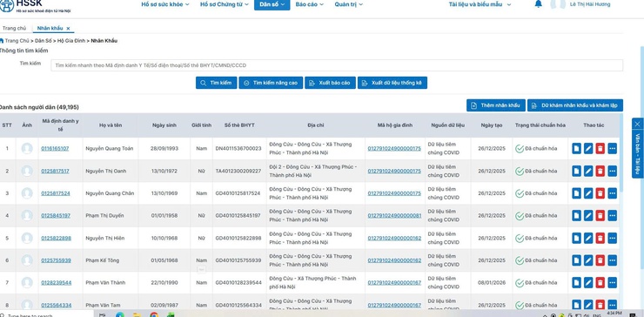The width and height of the screenshot is (644, 317).
Task: Edit Phạm Thị Duyến's row with pencil icon
Action: pos(588,215)
